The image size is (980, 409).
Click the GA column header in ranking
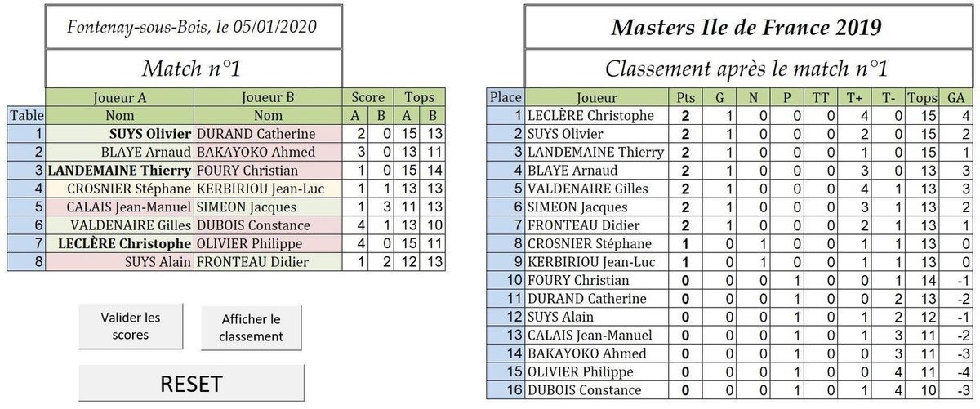(x=955, y=97)
